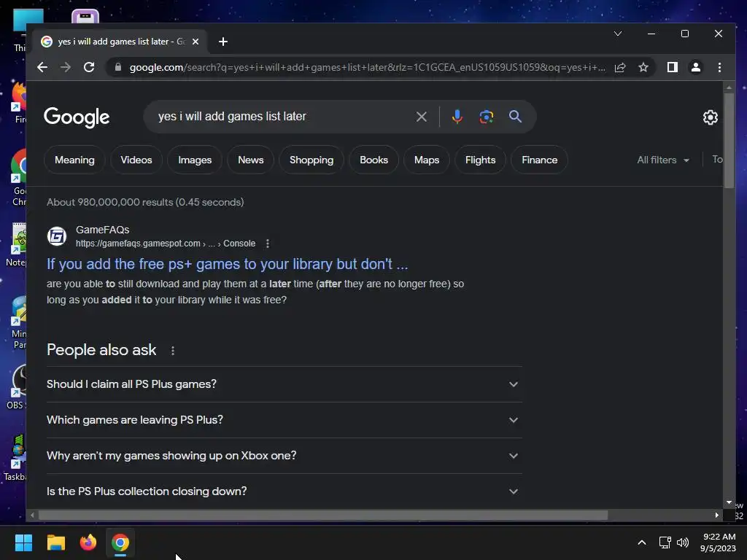The width and height of the screenshot is (747, 560).
Task: Open 'If you add the free ps+ games' result
Action: click(228, 264)
